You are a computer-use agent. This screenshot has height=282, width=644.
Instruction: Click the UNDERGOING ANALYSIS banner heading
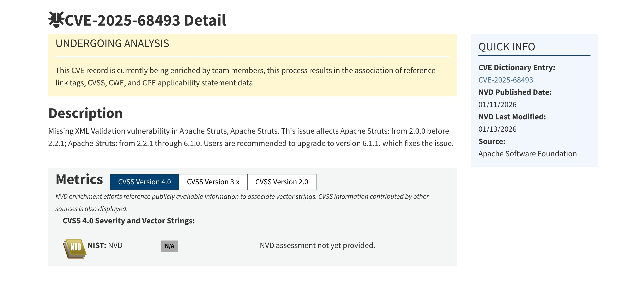pyautogui.click(x=113, y=43)
